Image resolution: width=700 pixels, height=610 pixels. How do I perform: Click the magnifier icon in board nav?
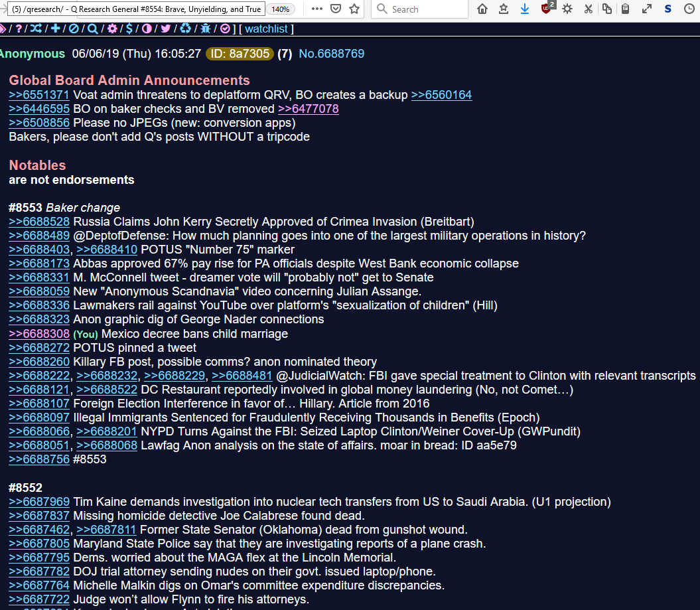(x=93, y=29)
